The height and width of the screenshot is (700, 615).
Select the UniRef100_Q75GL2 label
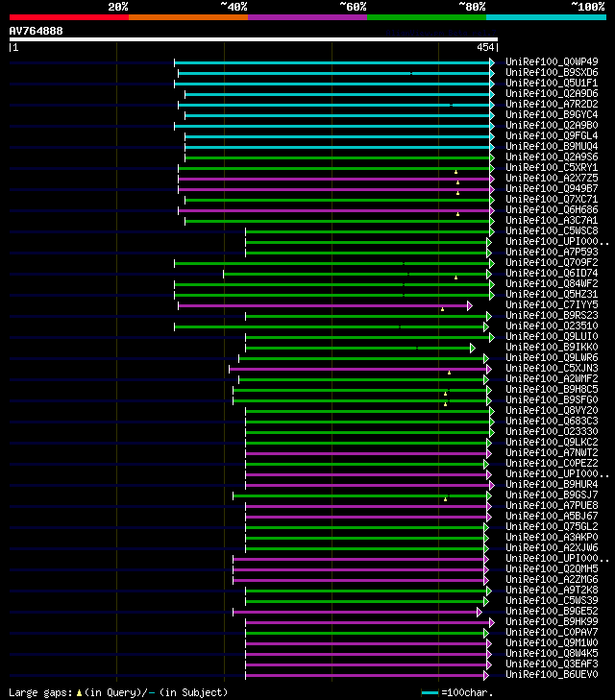click(x=552, y=527)
